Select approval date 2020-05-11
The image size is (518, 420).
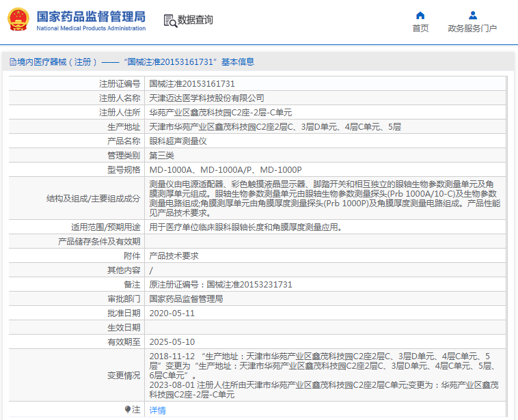click(x=172, y=313)
